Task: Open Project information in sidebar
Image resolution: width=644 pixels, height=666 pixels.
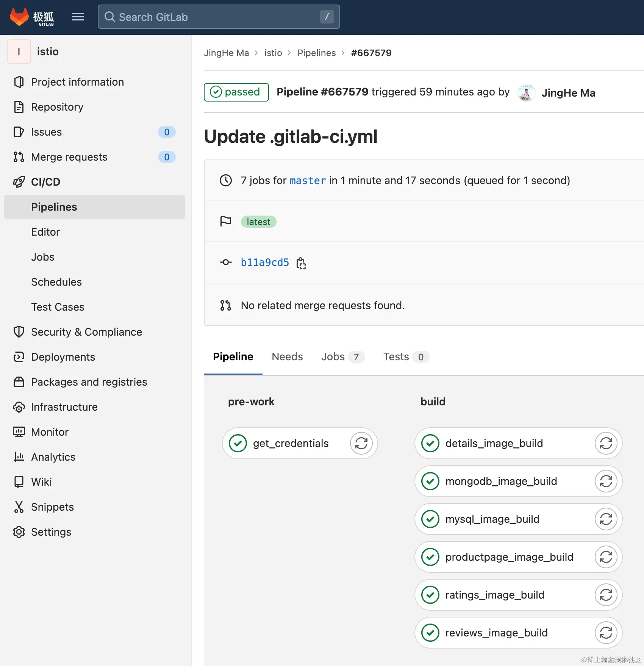Action: pos(77,82)
